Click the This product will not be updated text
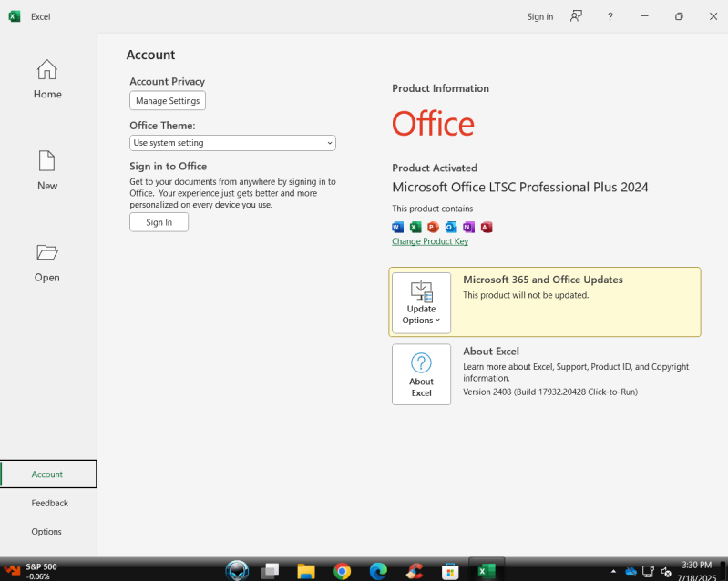The height and width of the screenshot is (581, 728). [526, 295]
